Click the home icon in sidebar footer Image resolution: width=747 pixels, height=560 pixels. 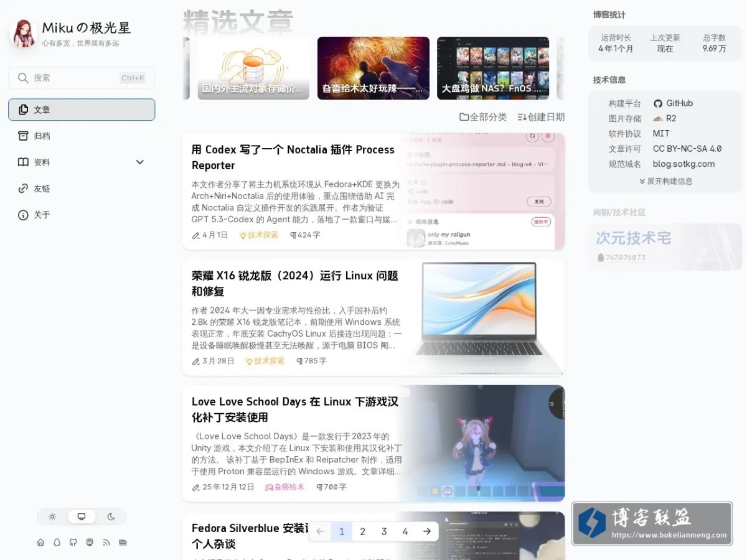click(40, 543)
